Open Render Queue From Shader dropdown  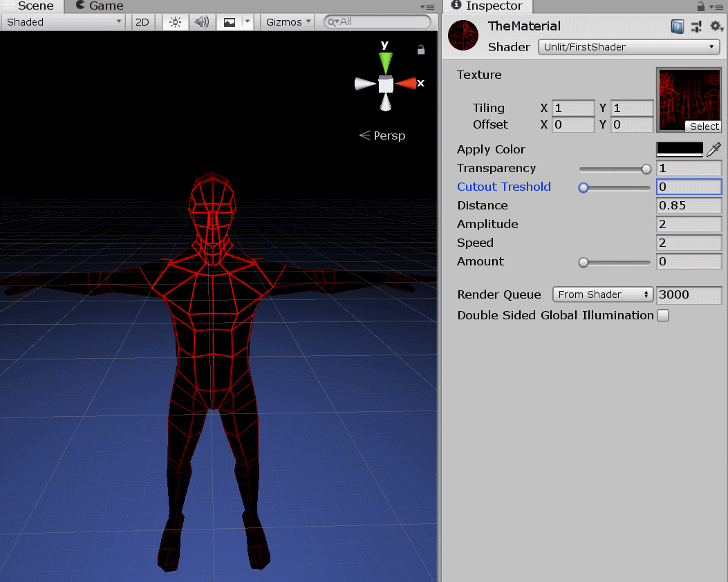(x=603, y=294)
